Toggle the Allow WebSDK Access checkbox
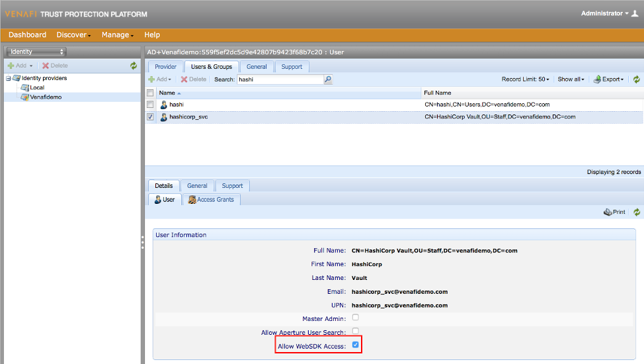Screen dimensions: 644x364 pyautogui.click(x=355, y=345)
